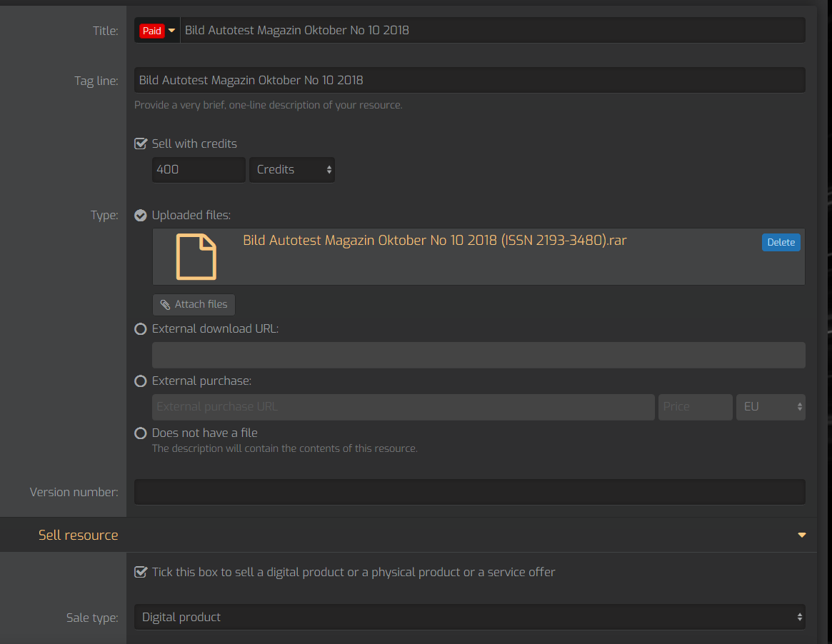Collapse the Sell resource section
This screenshot has width=832, height=644.
click(802, 535)
